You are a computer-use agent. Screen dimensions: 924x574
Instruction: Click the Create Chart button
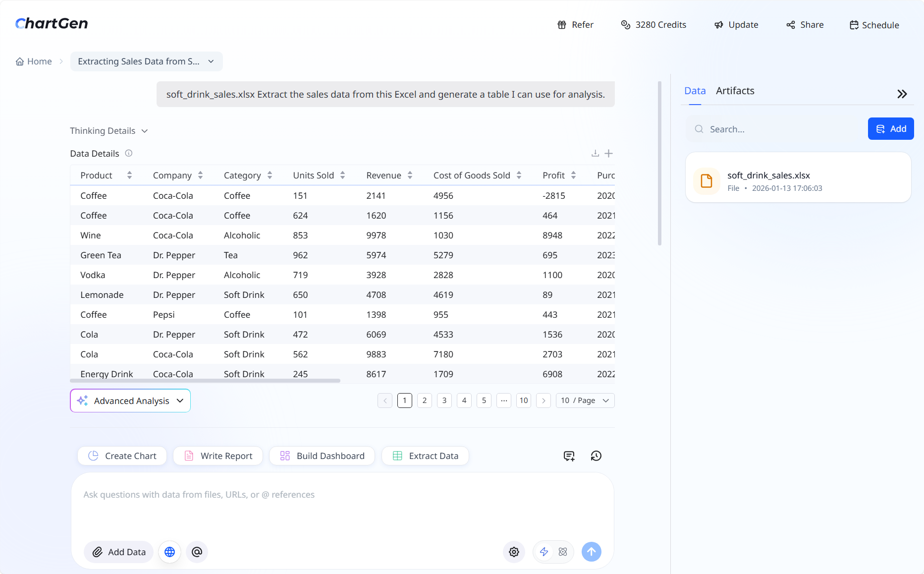[x=122, y=456]
